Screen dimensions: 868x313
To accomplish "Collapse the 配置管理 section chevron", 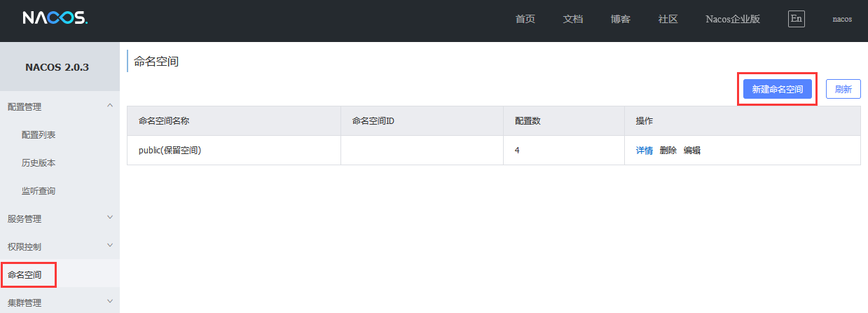I will tap(109, 106).
